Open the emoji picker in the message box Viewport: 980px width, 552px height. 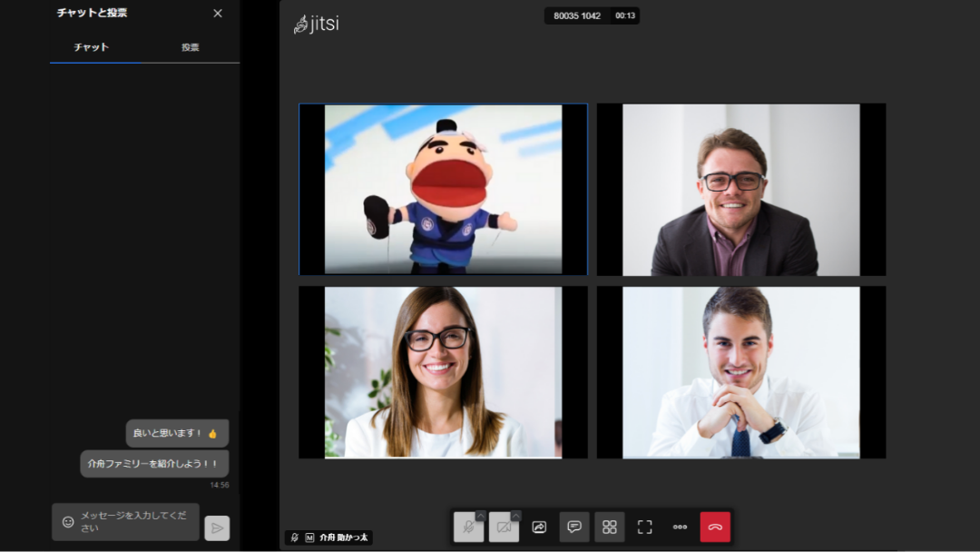tap(68, 521)
